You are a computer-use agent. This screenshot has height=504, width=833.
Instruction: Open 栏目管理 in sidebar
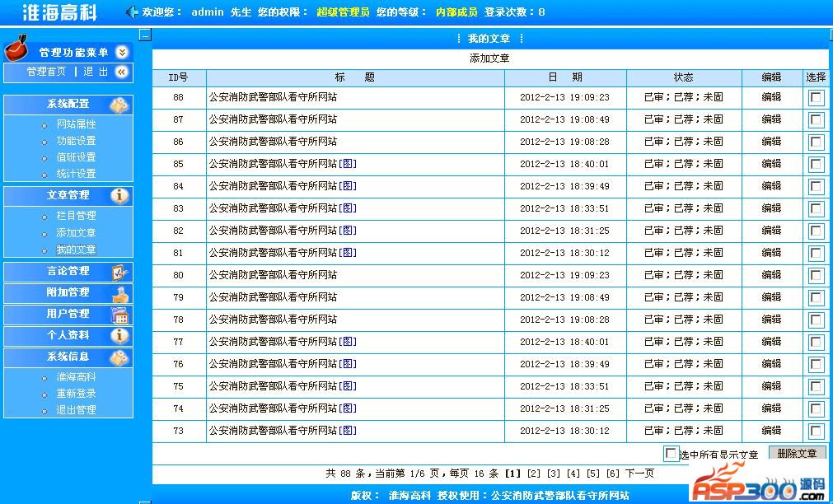point(76,216)
